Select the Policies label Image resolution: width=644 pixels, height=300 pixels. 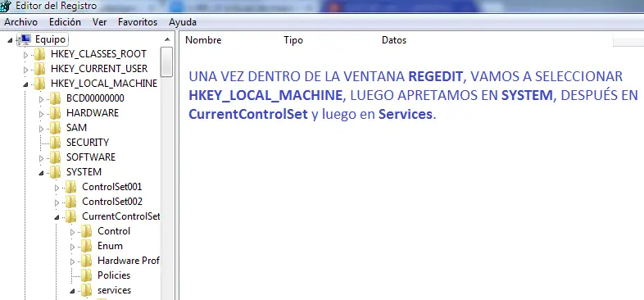tap(114, 275)
